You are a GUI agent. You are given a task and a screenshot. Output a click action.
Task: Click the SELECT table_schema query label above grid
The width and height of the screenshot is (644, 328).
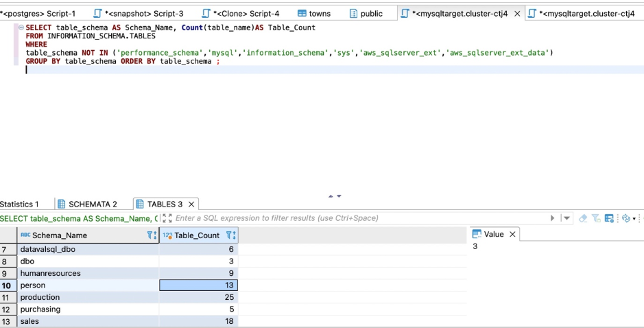tap(79, 218)
